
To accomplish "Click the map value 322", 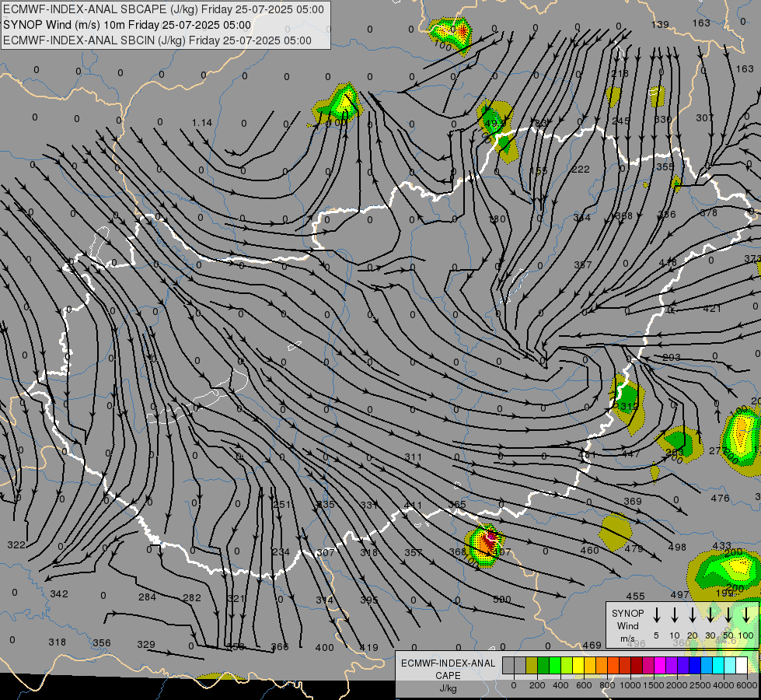I will coord(16,545).
